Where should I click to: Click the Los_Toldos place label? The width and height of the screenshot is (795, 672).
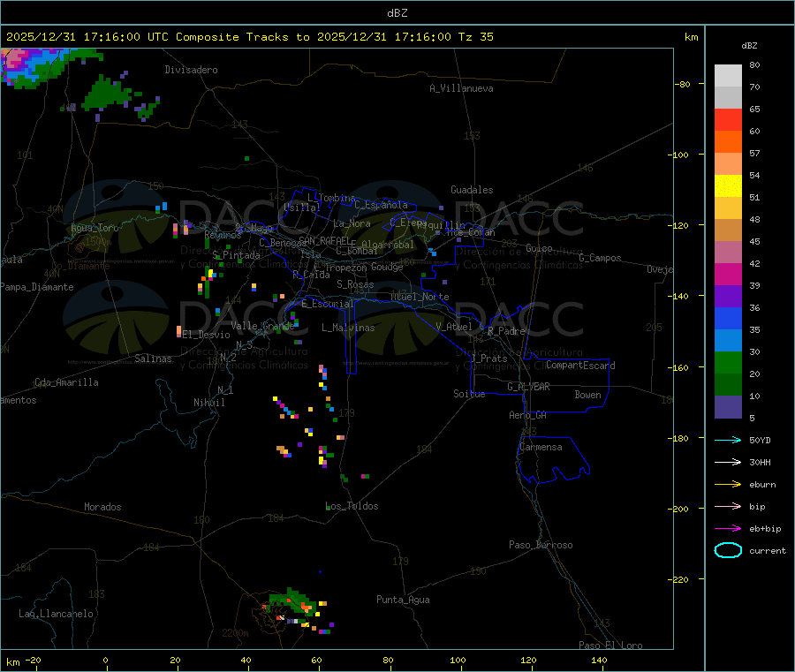pyautogui.click(x=352, y=506)
